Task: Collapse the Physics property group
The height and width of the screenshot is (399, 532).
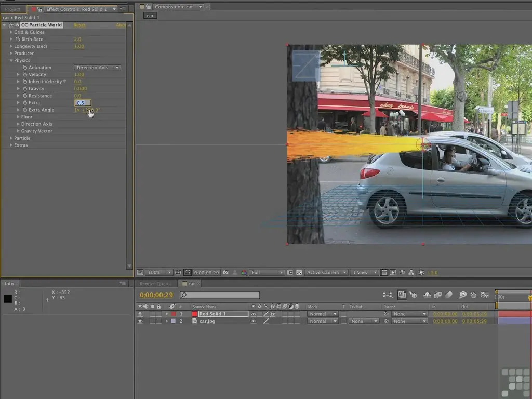Action: coord(11,61)
